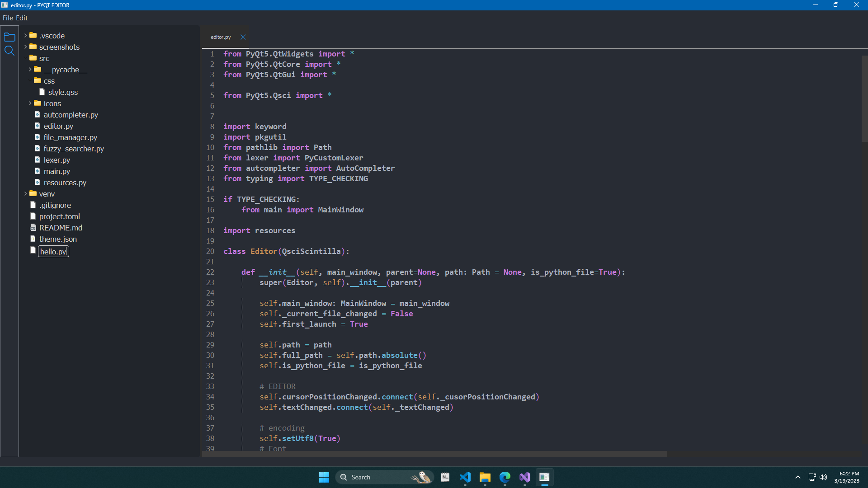Select the editor.py tab
The width and height of the screenshot is (868, 488).
(221, 37)
